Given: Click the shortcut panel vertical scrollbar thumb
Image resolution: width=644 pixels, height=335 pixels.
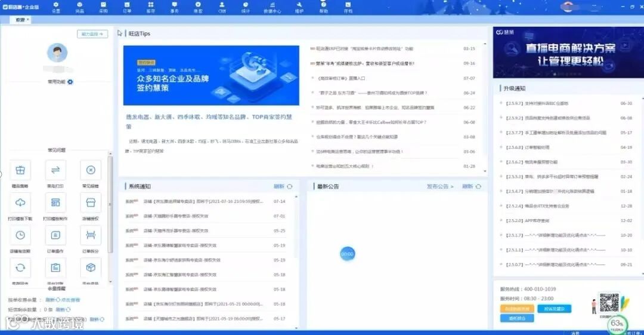Looking at the screenshot, I should pos(110,204).
